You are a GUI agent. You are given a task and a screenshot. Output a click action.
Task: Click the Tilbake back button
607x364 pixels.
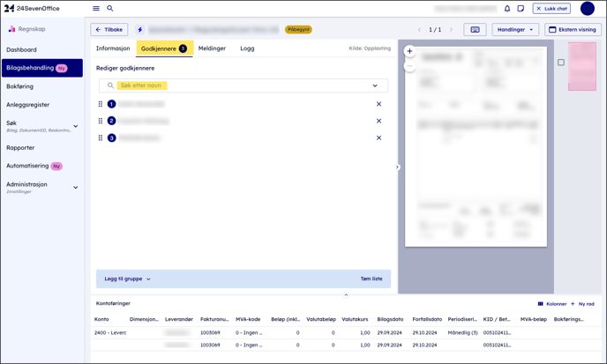pyautogui.click(x=109, y=29)
